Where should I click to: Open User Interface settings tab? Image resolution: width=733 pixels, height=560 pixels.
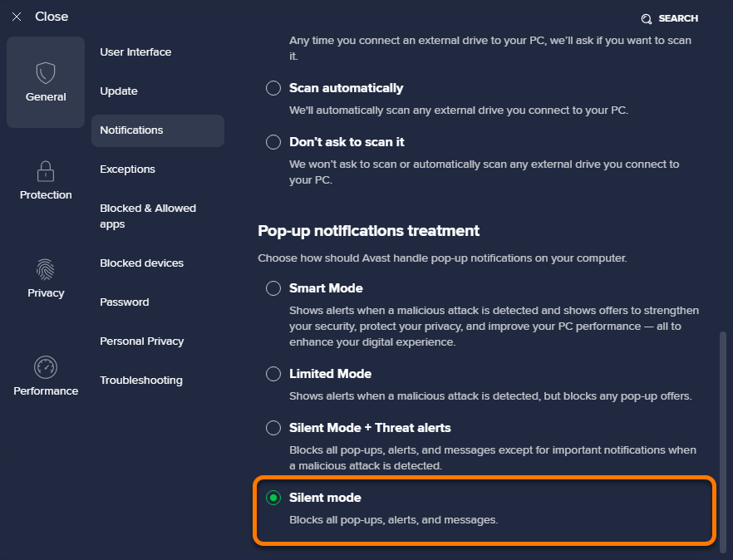[x=135, y=52]
